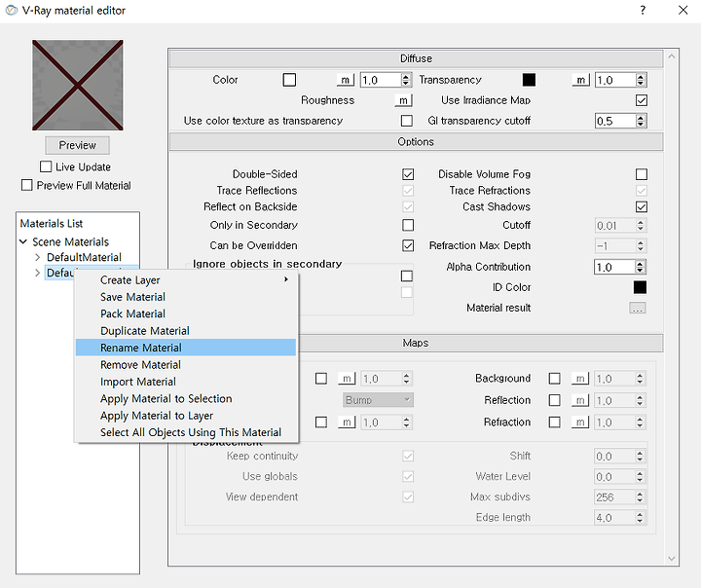
Task: Toggle Cast Shadows checkbox
Action: click(641, 206)
